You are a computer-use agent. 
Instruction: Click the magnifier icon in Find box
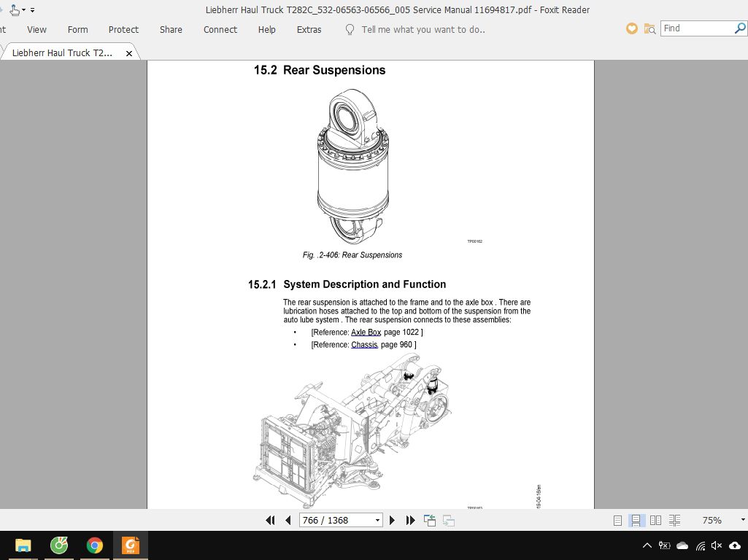(740, 28)
